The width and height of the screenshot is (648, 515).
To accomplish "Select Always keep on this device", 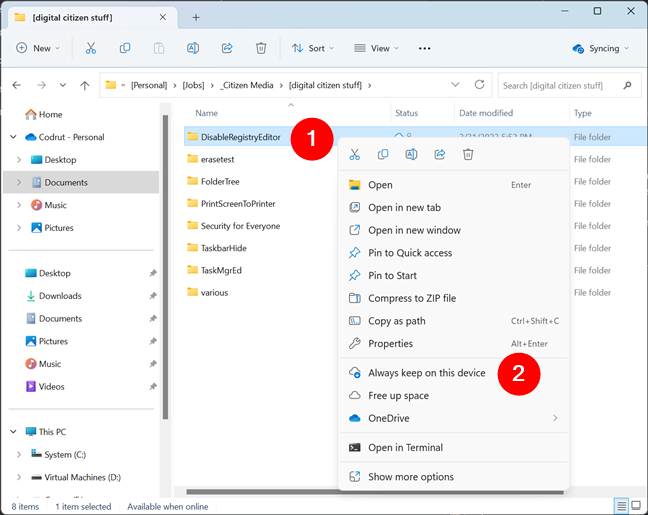I will (426, 373).
